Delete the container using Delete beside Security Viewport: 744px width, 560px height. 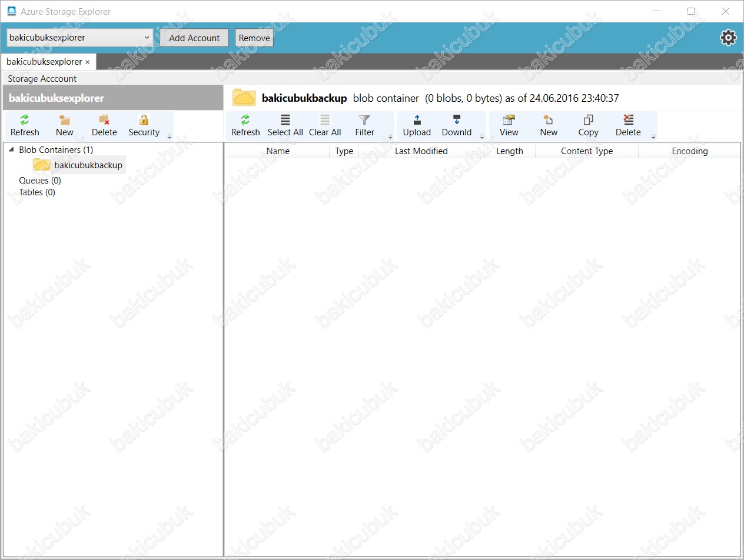(x=104, y=126)
